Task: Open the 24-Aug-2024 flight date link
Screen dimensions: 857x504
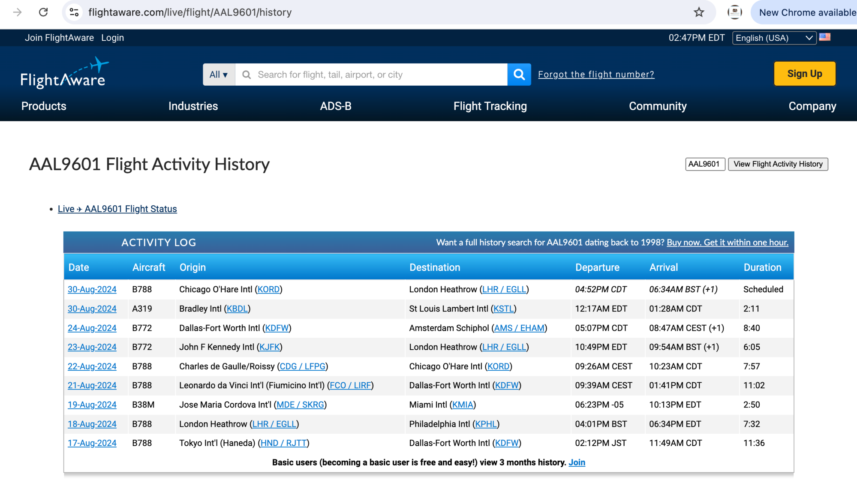Action: tap(92, 328)
